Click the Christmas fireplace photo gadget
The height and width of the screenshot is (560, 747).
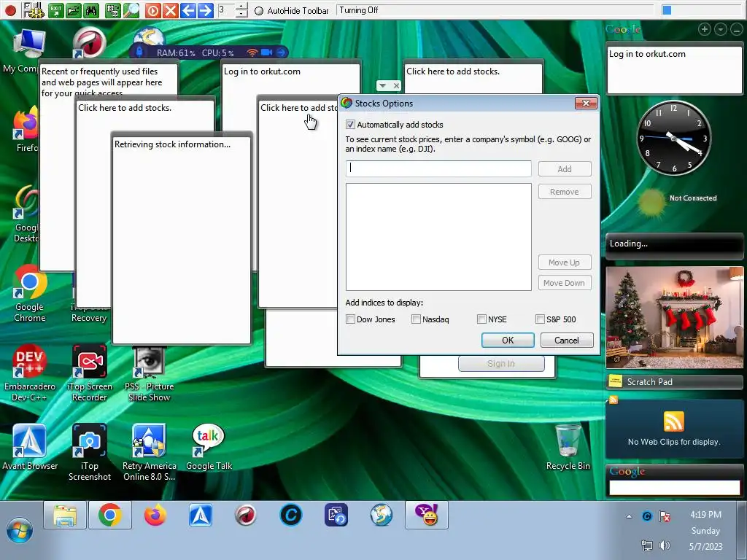[x=674, y=318]
